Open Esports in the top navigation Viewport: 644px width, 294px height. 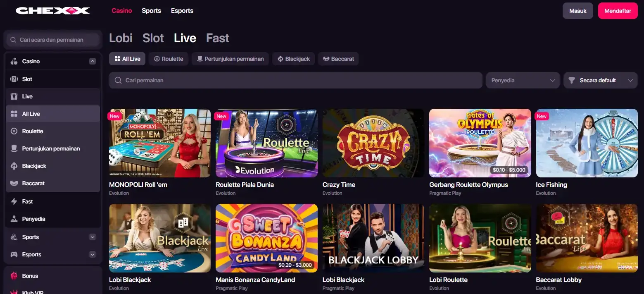[182, 11]
